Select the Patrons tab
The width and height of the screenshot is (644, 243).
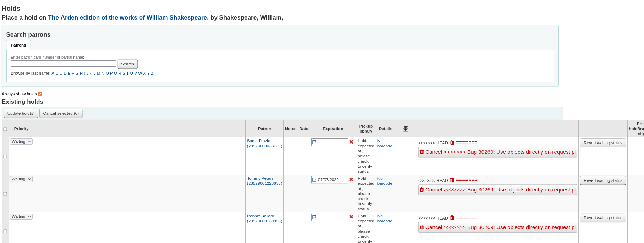[x=18, y=45]
